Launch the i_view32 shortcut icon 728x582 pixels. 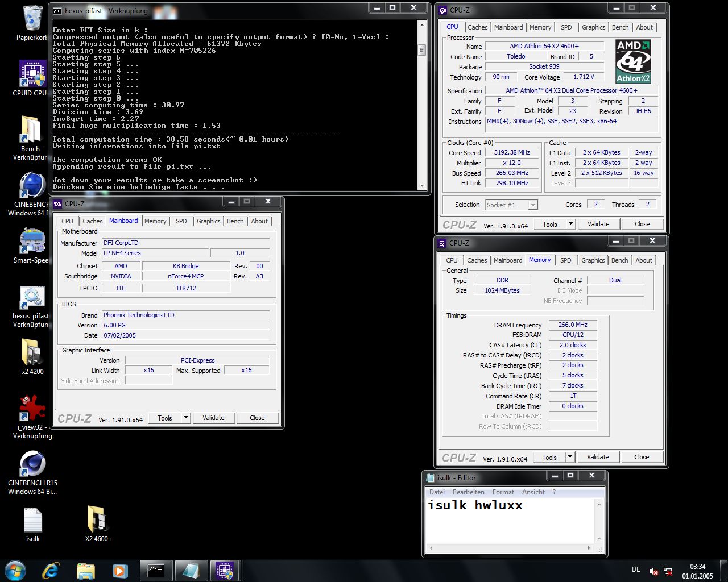click(33, 408)
